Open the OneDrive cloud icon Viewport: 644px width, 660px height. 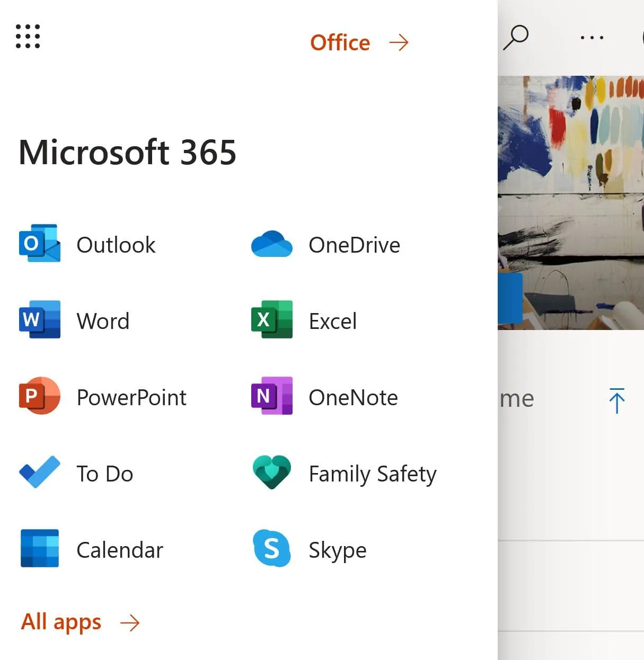pyautogui.click(x=272, y=244)
